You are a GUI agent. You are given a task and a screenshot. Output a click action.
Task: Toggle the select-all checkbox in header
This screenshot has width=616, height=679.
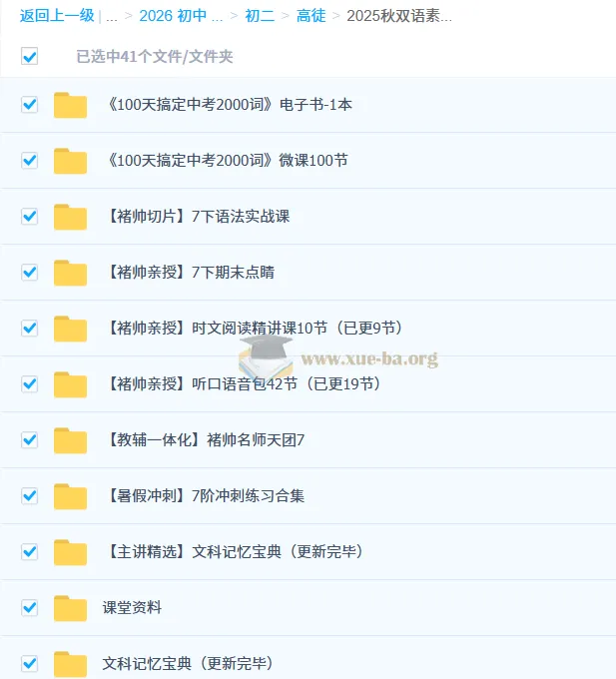click(x=30, y=57)
